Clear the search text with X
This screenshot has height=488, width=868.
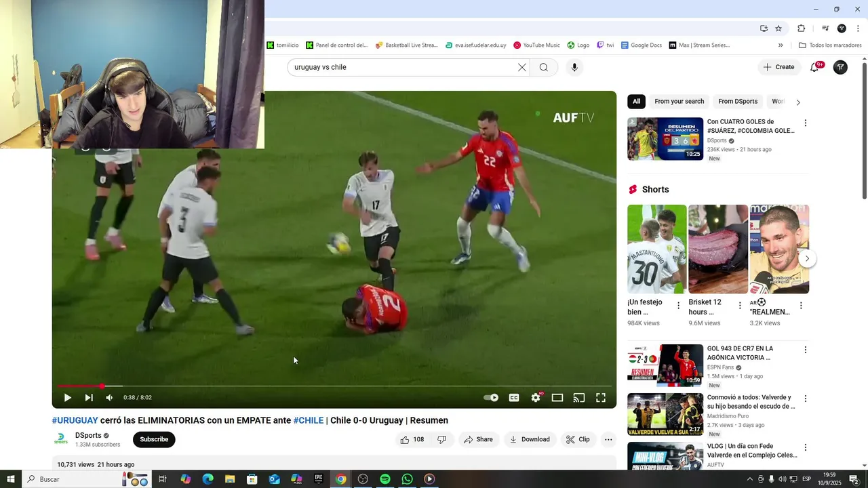pyautogui.click(x=522, y=67)
